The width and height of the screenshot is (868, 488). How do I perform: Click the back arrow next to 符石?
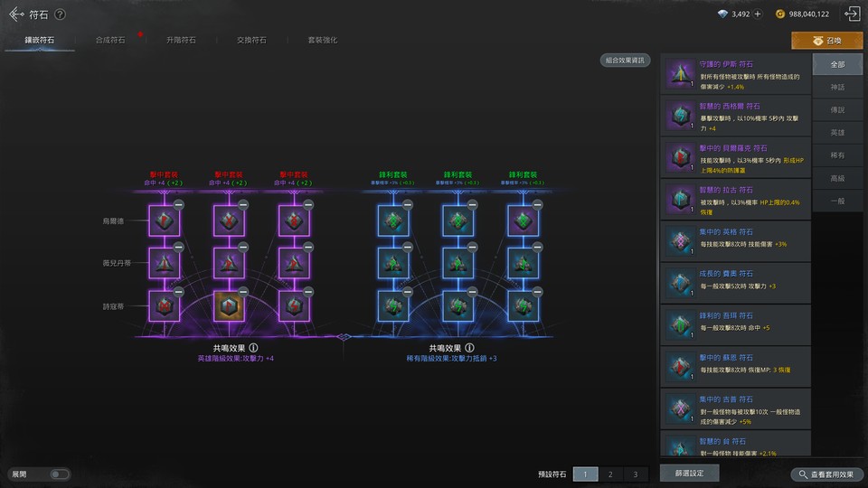(x=15, y=14)
